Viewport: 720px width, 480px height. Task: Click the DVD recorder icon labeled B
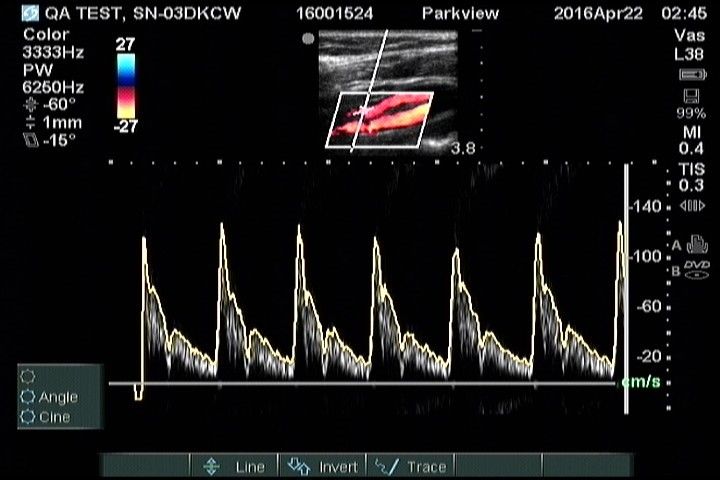tap(692, 268)
